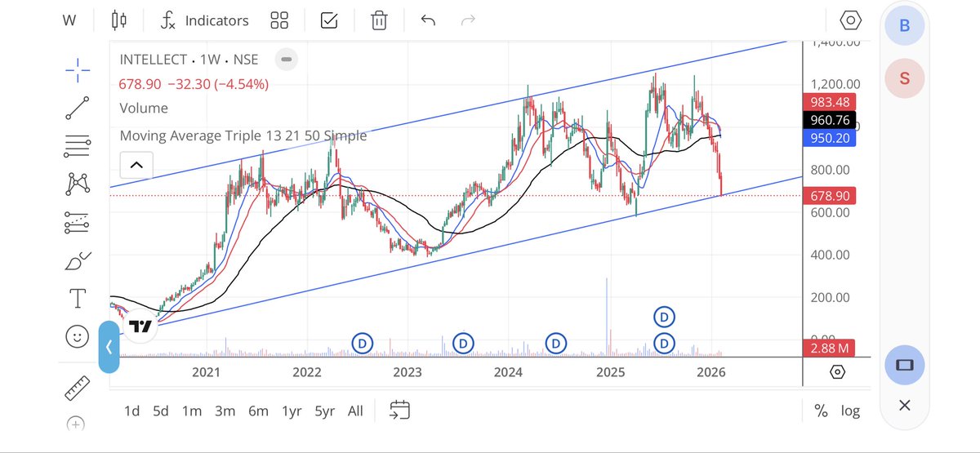This screenshot has width=980, height=453.
Task: Open the forecast and measurement tool
Action: (78, 221)
